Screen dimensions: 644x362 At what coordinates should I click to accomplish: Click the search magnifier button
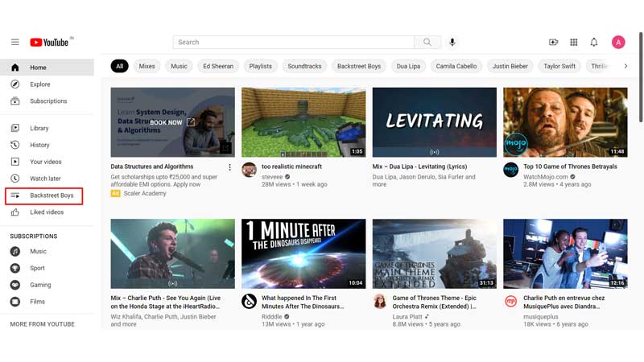click(x=427, y=43)
